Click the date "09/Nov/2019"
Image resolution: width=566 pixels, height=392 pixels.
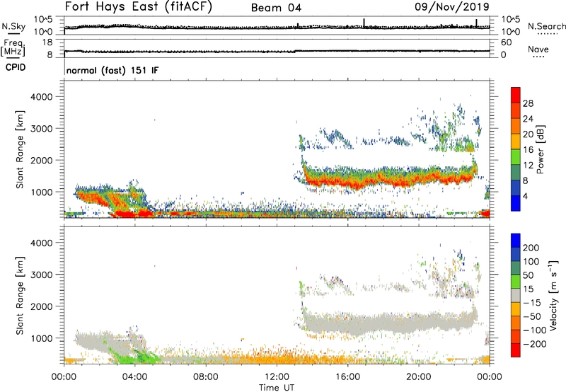pos(451,6)
